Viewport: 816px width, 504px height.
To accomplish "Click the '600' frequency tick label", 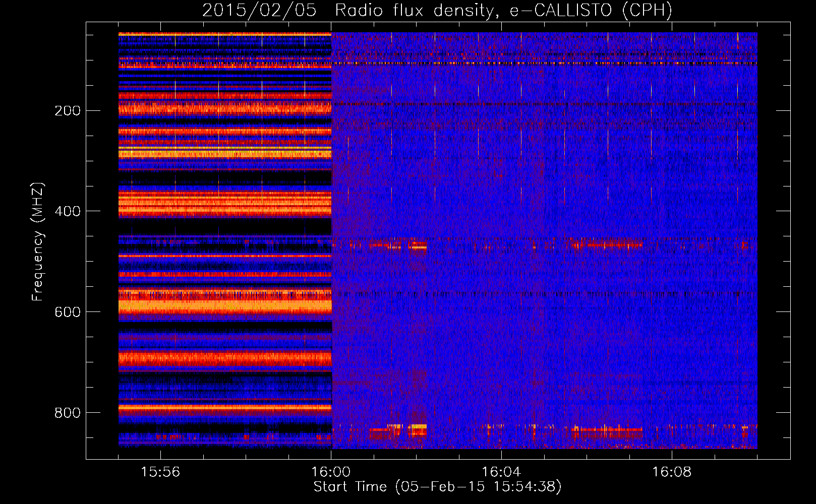I will 68,312.
